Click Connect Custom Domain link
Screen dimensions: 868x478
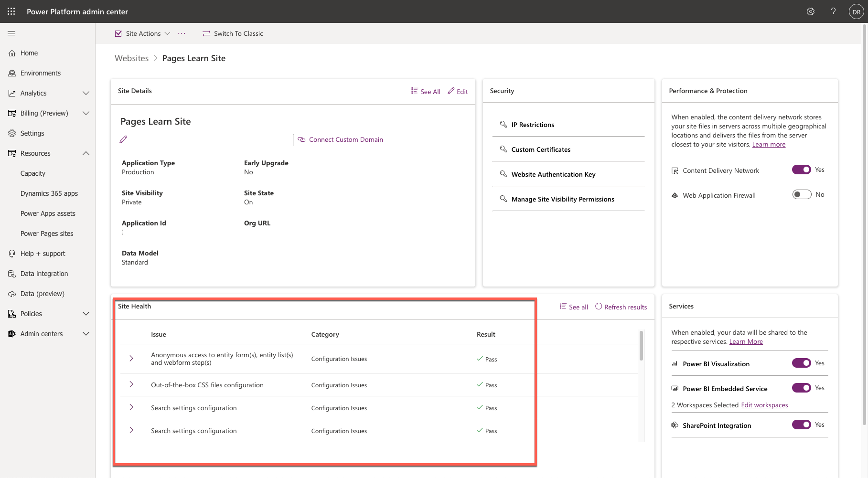[x=340, y=139]
